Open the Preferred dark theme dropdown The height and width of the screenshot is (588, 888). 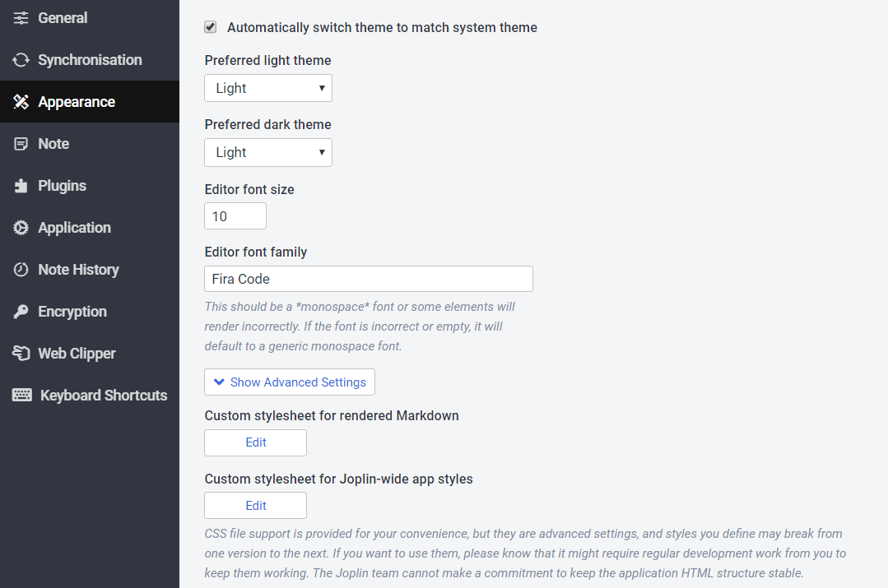click(x=268, y=152)
